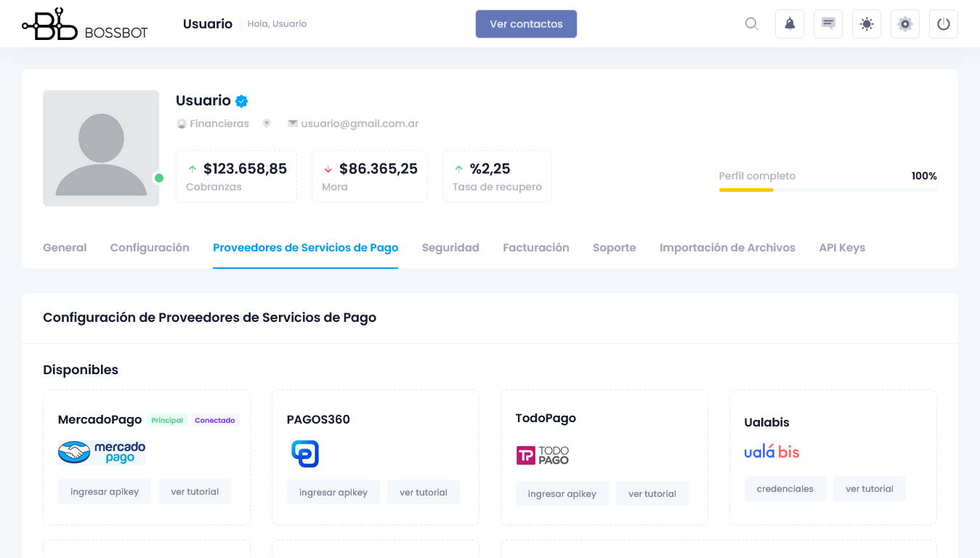Click the usuario@gmail.com.ar email text
Screen dimensions: 980x558
click(360, 124)
